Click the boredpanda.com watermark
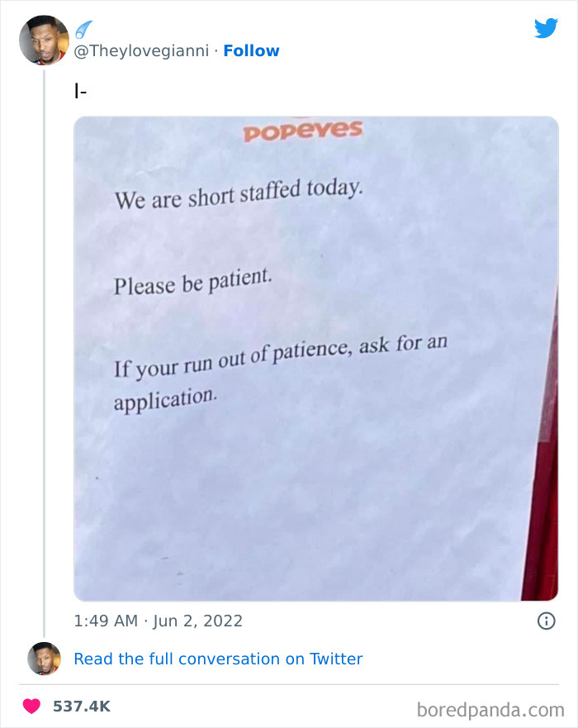This screenshot has width=578, height=728. click(490, 708)
